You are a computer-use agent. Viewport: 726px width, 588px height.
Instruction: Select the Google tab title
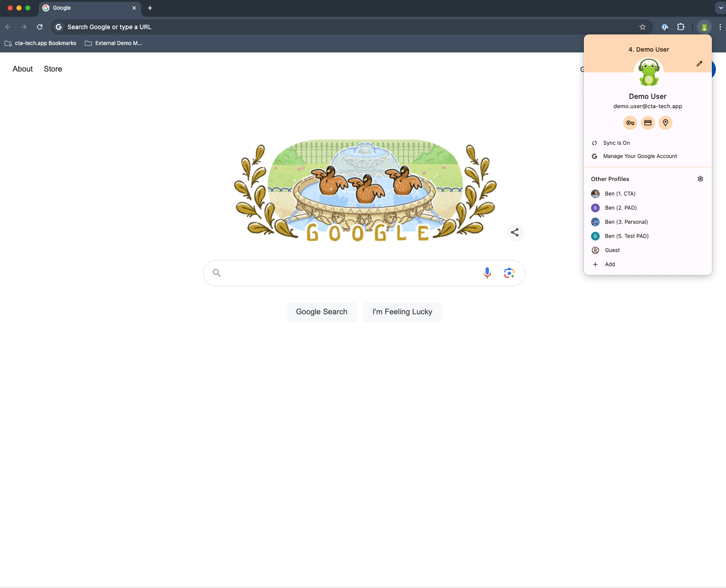(62, 8)
